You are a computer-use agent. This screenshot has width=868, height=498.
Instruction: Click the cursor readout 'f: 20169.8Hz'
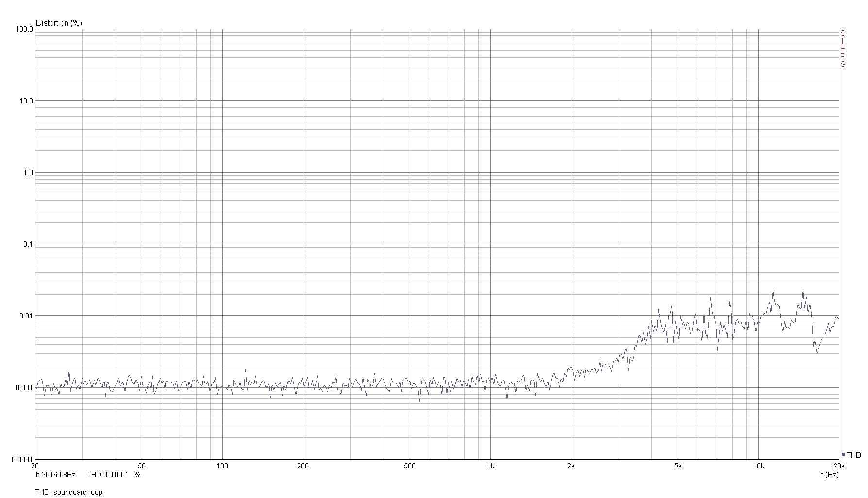[x=55, y=474]
